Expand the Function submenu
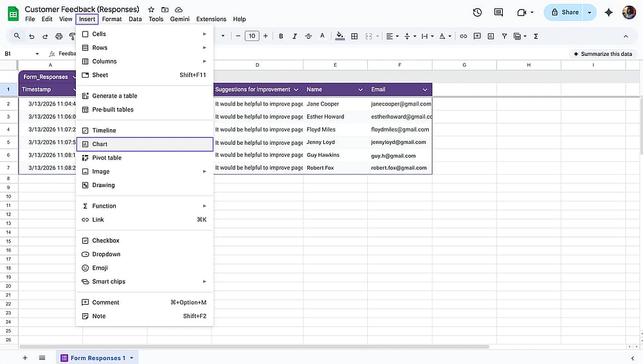This screenshot has width=643, height=364. tap(145, 206)
